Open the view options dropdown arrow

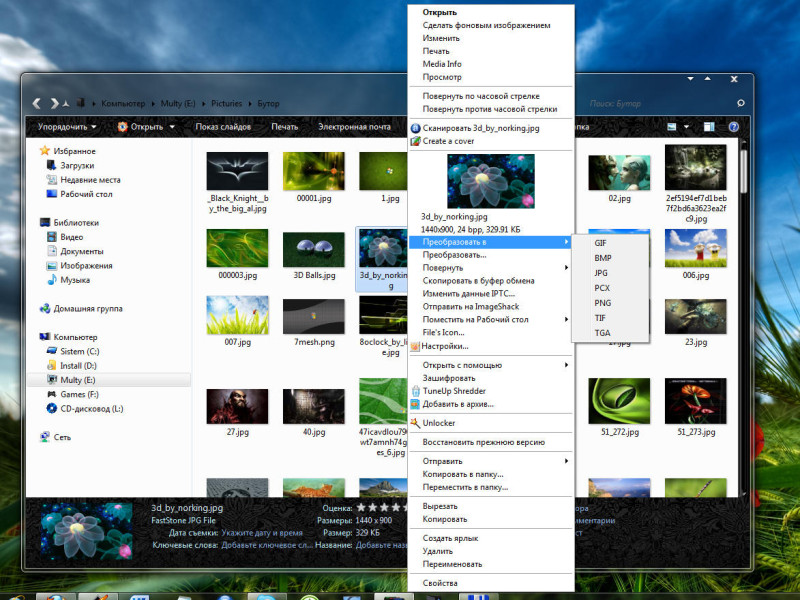[x=686, y=127]
